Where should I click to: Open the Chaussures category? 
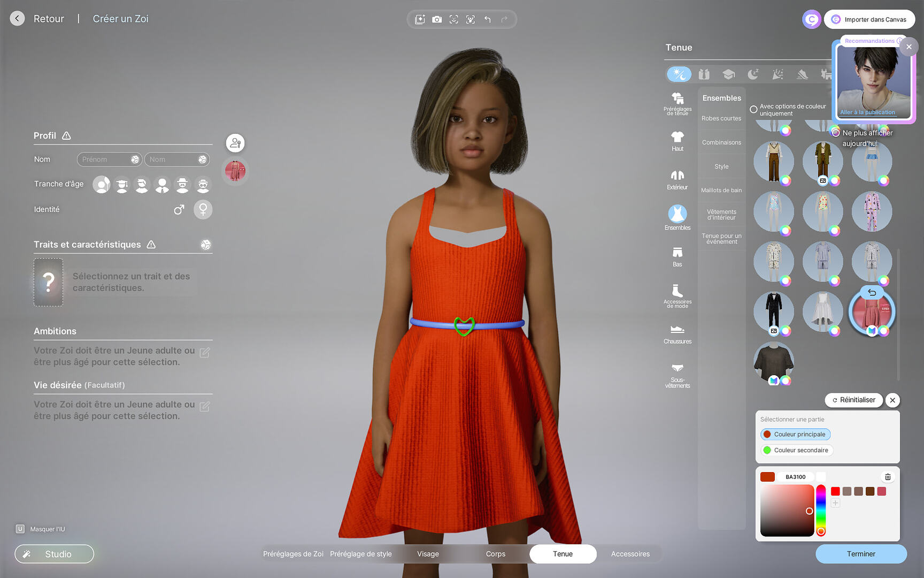click(x=677, y=334)
